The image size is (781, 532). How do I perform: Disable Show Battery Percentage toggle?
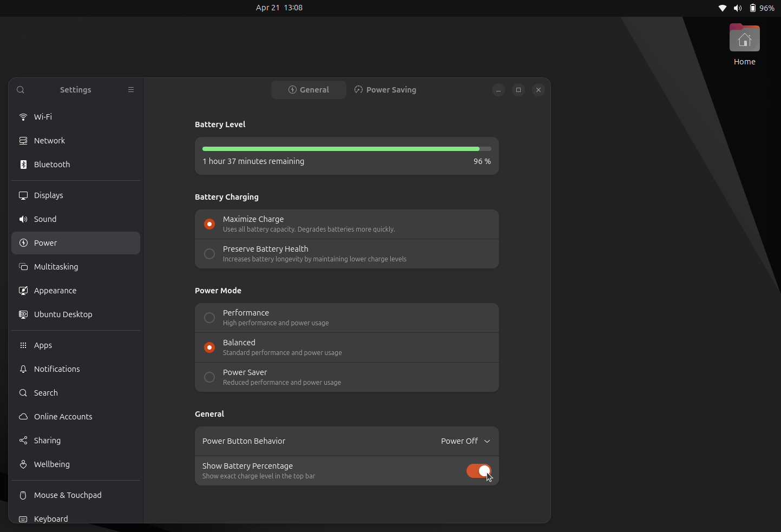click(x=478, y=471)
